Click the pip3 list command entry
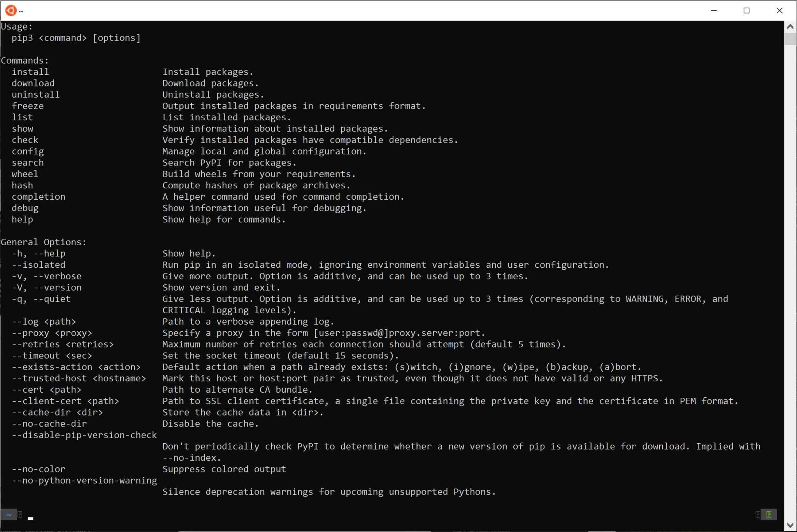The image size is (797, 532). click(21, 117)
